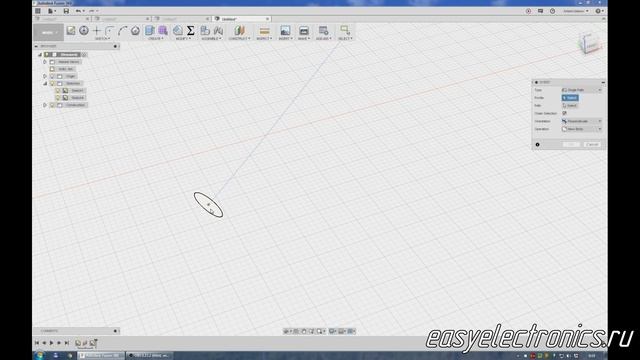Viewport: 640px width, 360px height.
Task: Collapse the Sweep dialog with minus button
Action: pos(603,82)
